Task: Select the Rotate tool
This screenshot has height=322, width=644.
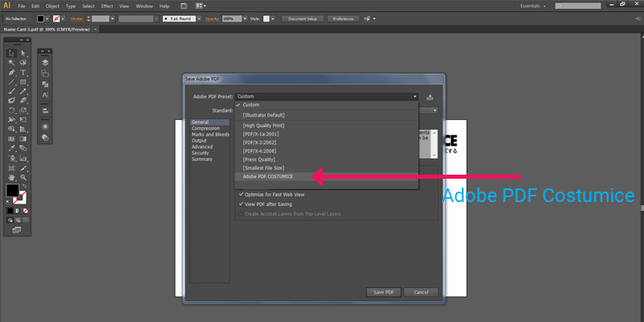Action: tap(11, 110)
